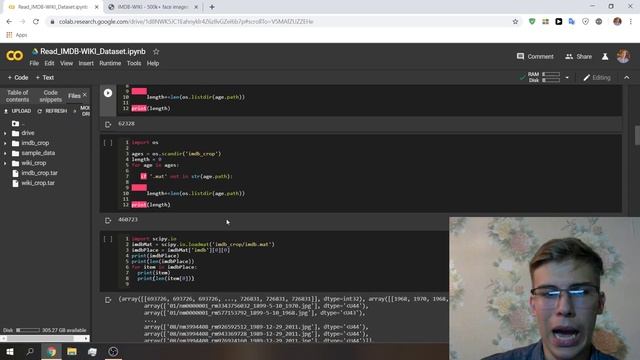Click the 62328 output toggle icon
The image size is (640, 360).
(108, 124)
